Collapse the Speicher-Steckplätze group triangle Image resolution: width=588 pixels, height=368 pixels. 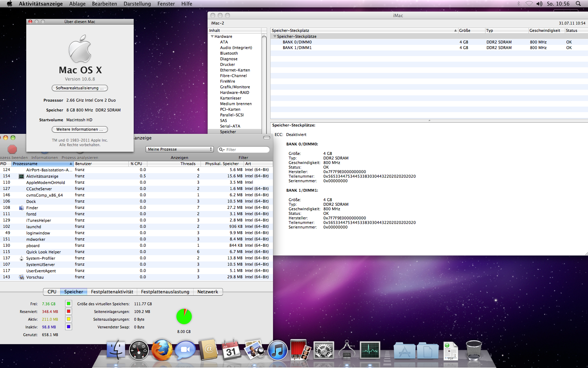click(x=275, y=36)
